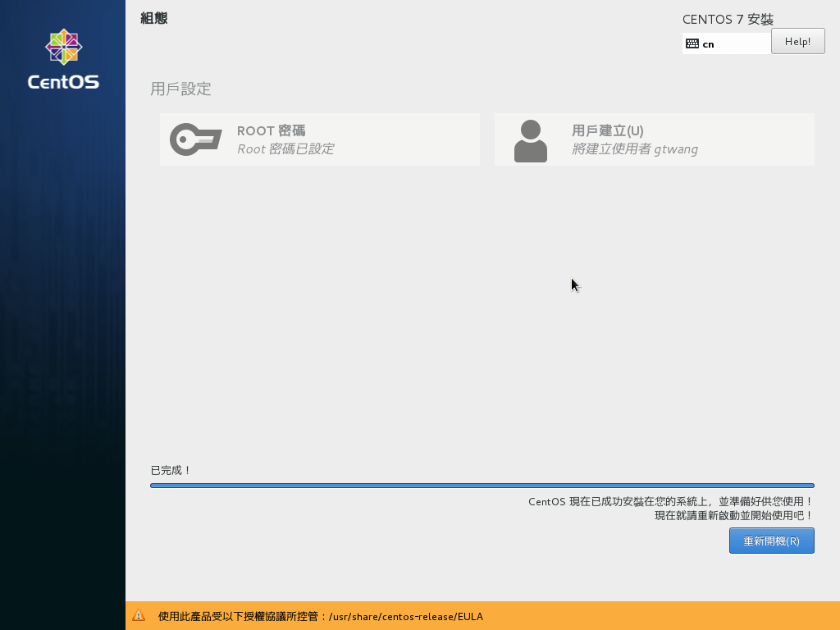Screen dimensions: 840x630
Task: Click the 組態 header title
Action: pos(153,18)
